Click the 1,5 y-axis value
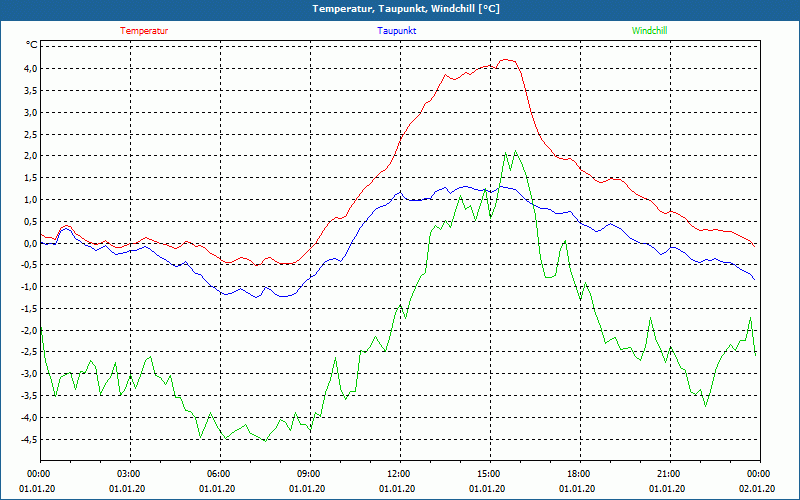 31,178
